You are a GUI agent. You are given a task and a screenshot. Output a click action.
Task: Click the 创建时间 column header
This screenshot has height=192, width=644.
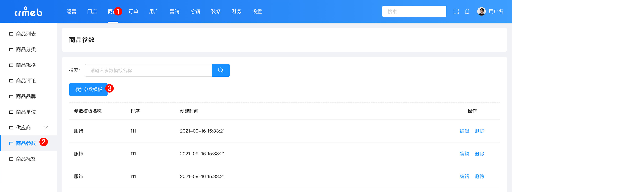[189, 111]
